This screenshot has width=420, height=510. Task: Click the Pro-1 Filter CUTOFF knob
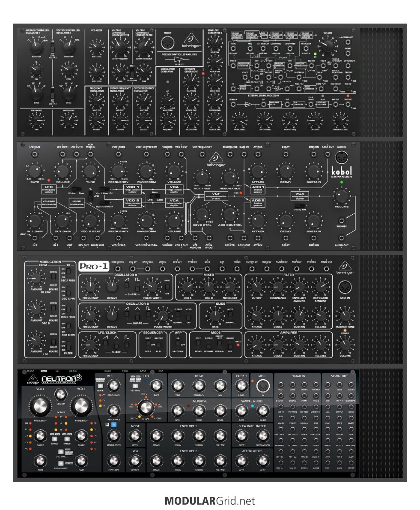tap(256, 287)
